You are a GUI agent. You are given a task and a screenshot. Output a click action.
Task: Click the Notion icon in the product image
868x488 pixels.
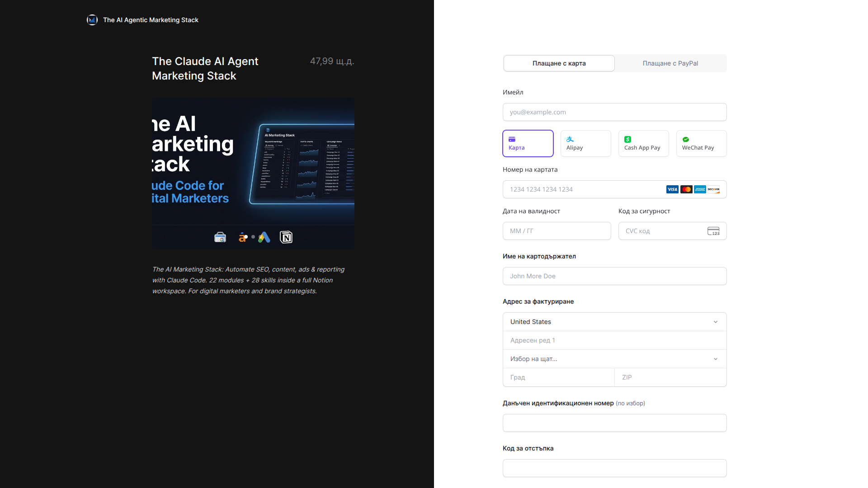[x=287, y=237]
